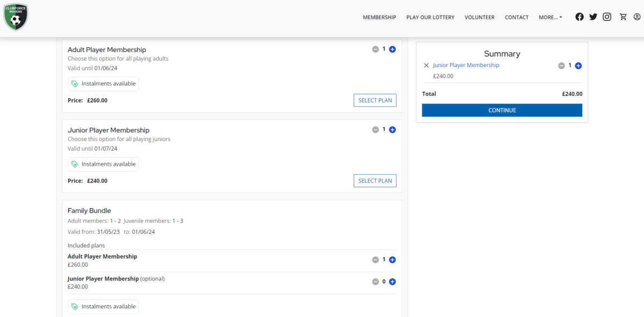
Task: Open PLAY OUR LOTTERY page
Action: (430, 17)
